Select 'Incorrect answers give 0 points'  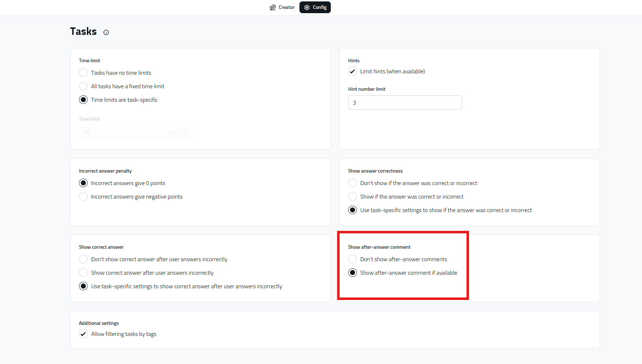point(83,183)
